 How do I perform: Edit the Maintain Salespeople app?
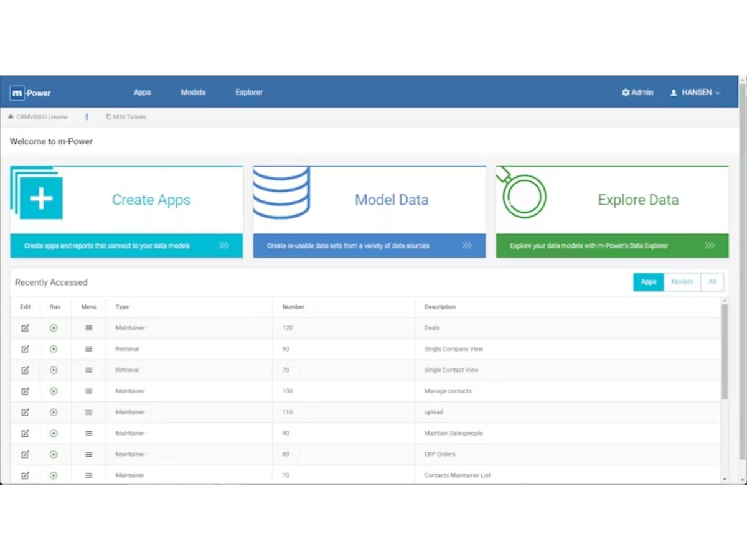click(25, 434)
